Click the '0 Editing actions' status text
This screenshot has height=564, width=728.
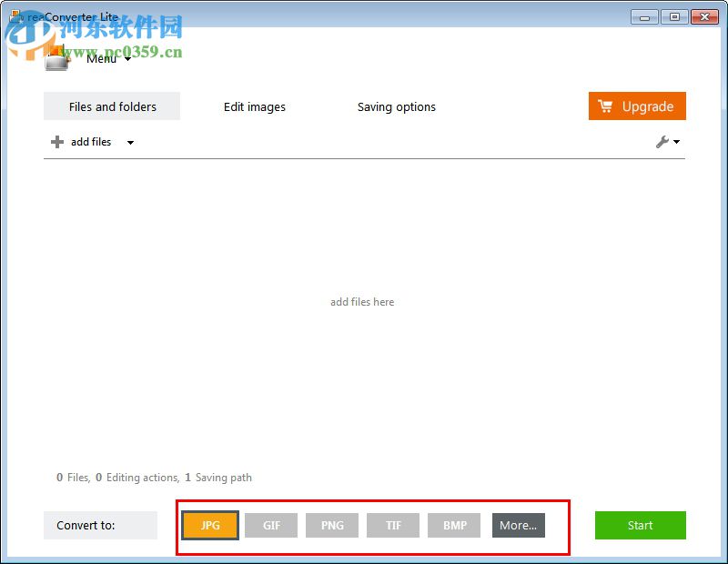pyautogui.click(x=137, y=478)
